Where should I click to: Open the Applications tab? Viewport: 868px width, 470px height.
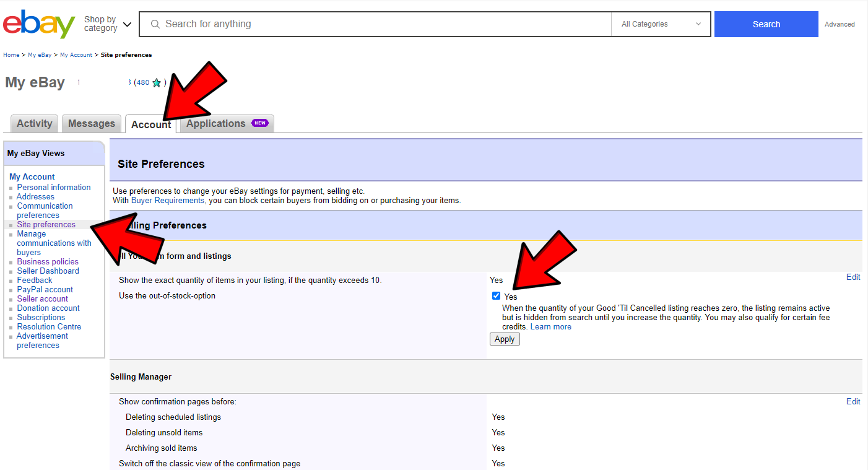227,123
